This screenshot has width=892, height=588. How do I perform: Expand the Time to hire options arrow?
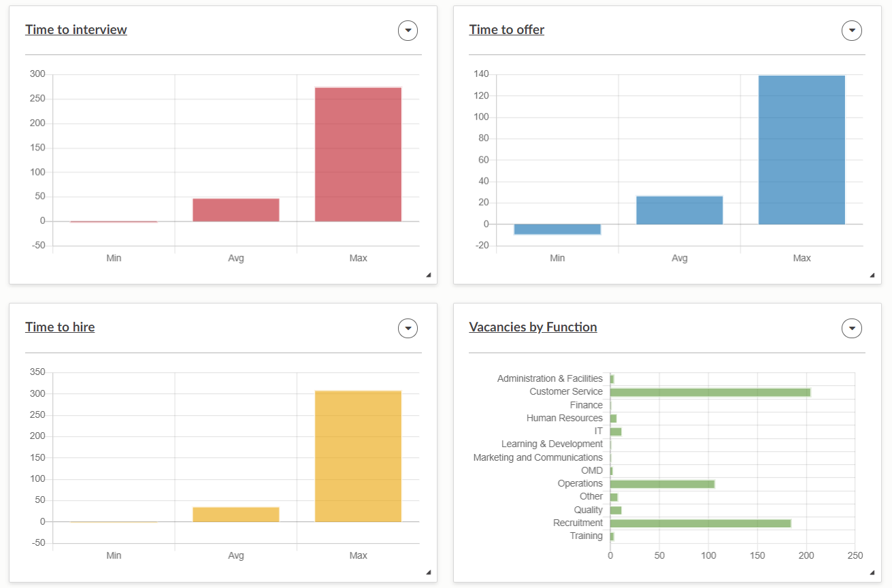(x=408, y=329)
